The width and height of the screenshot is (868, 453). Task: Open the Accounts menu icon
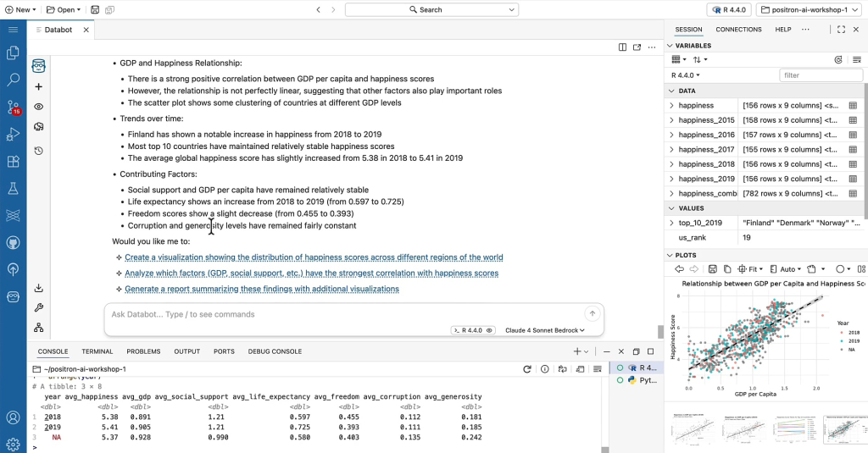point(13,417)
